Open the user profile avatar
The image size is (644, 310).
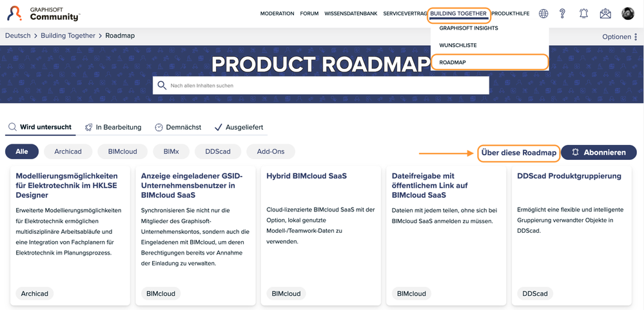click(x=628, y=14)
